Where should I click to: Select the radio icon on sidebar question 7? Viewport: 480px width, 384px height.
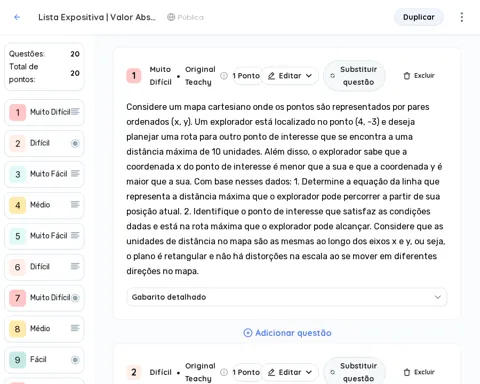76,298
